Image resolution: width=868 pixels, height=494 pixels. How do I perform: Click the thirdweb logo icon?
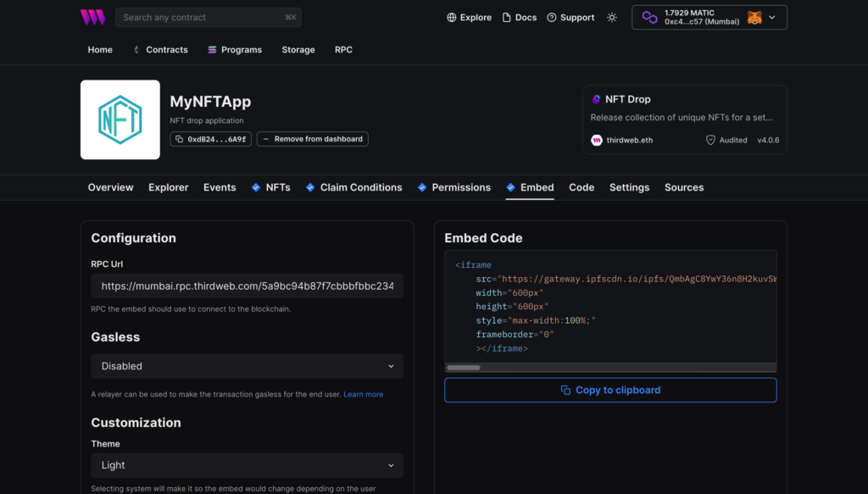(x=92, y=17)
